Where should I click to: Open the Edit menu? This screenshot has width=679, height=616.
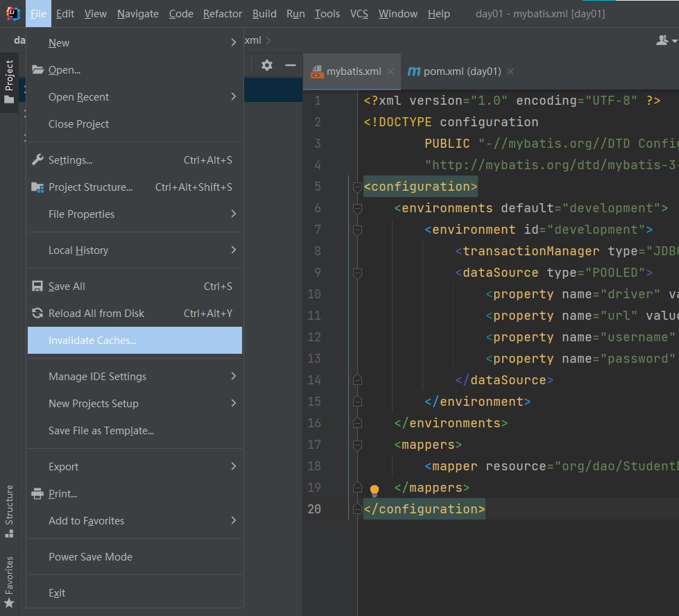coord(65,14)
